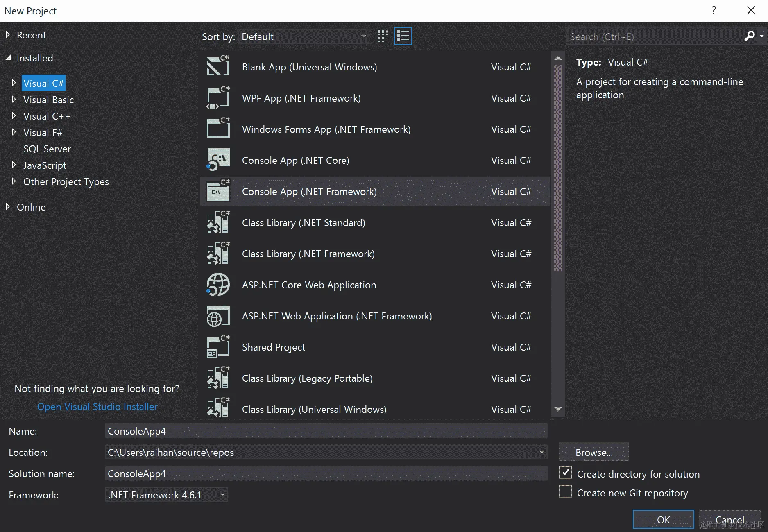Close the New Project dialog

[751, 10]
